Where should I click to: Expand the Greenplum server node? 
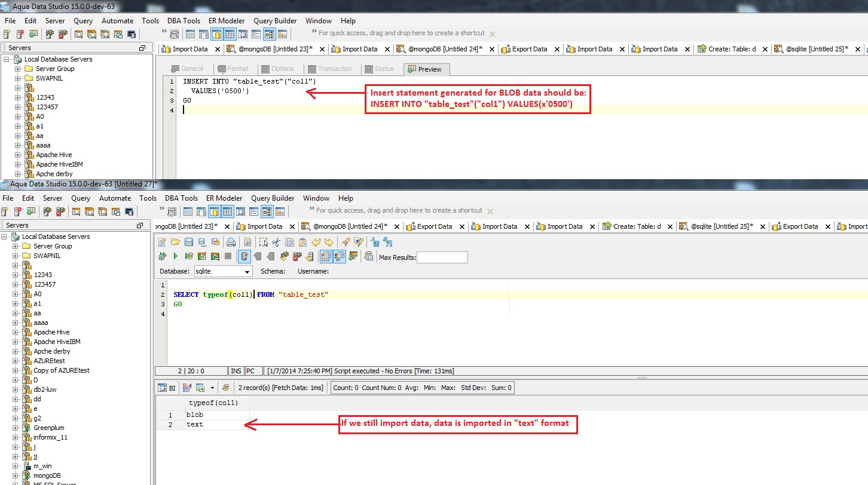coord(16,428)
